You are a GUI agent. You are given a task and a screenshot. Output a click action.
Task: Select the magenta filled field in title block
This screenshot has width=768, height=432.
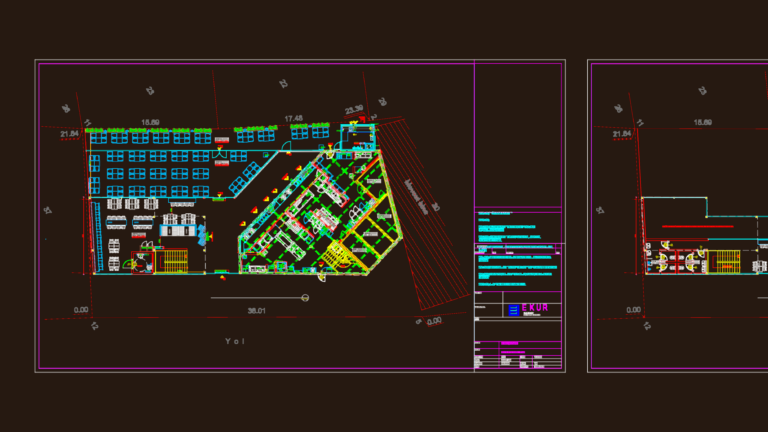point(509,343)
